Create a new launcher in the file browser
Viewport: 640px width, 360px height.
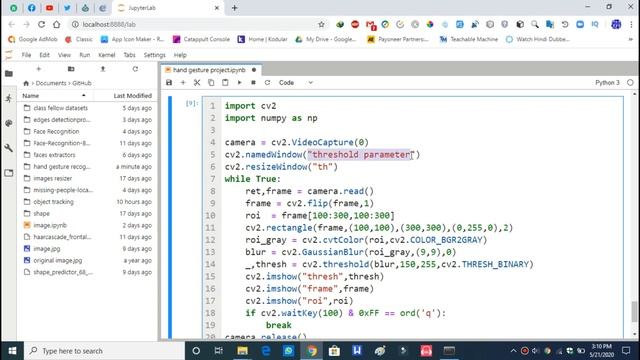(38, 69)
